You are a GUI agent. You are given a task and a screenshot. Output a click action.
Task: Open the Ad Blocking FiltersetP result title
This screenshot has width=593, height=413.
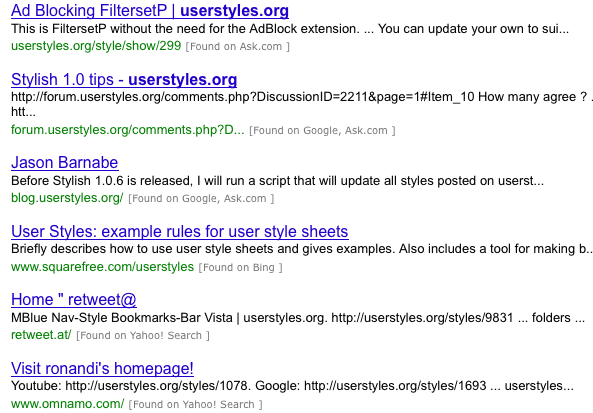[x=150, y=11]
